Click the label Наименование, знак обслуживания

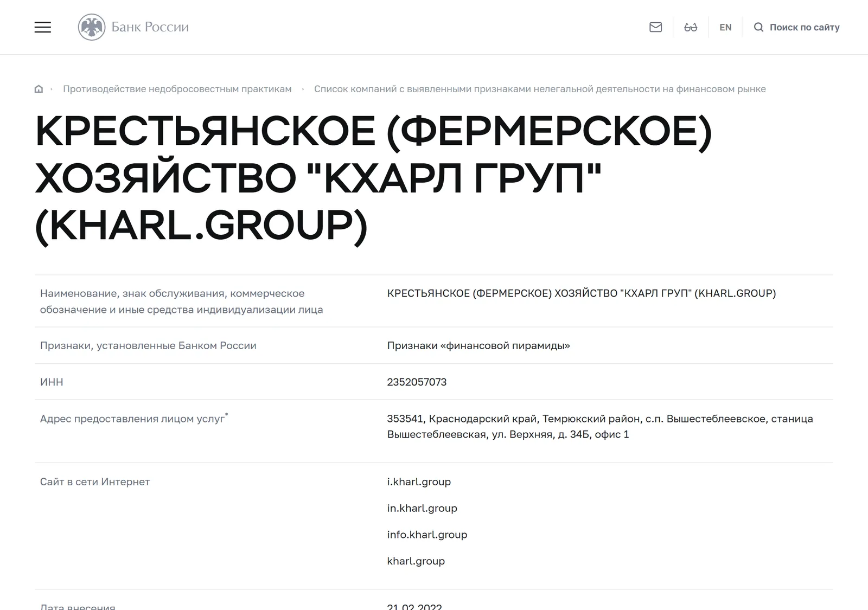tap(181, 301)
